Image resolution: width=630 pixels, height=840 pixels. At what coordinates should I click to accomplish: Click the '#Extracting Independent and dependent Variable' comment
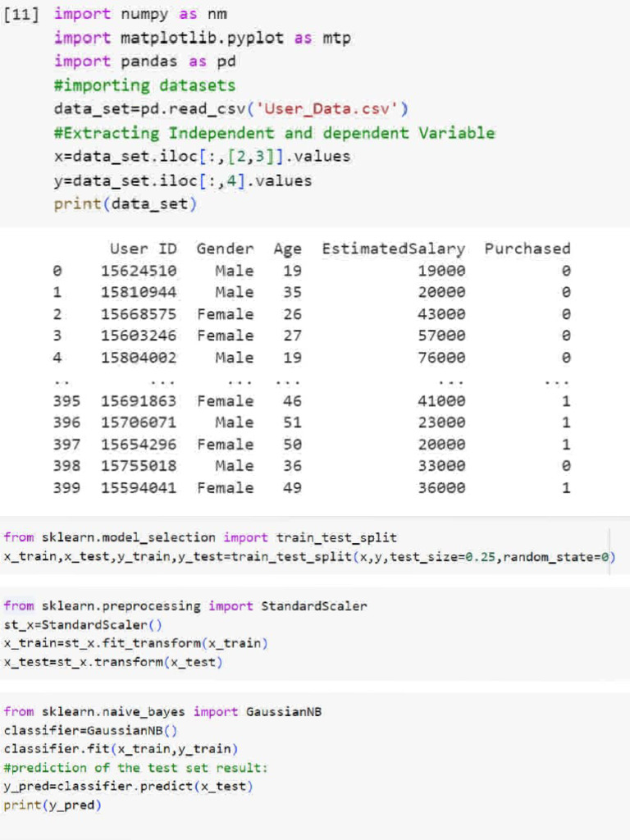(x=274, y=133)
